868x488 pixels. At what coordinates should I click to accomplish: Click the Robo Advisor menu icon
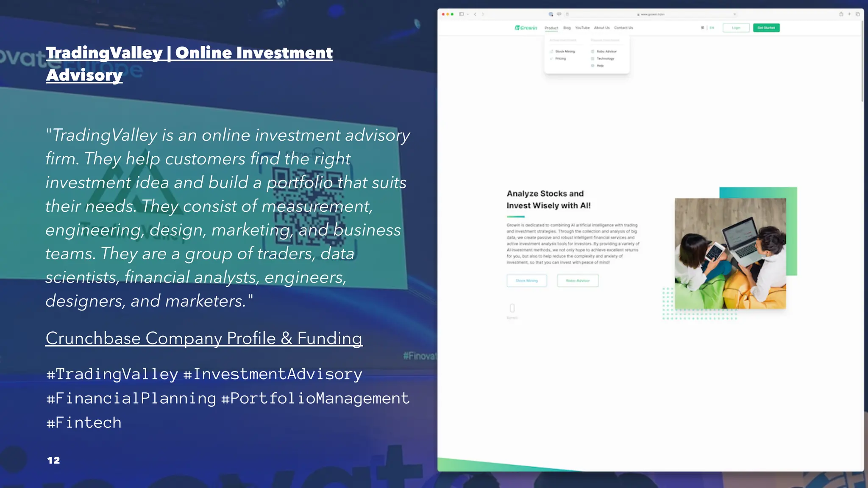pyautogui.click(x=593, y=51)
